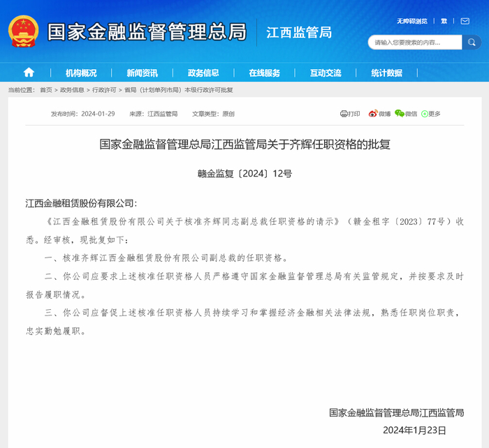Screen dimensions: 489x448
Task: Open the 新闻资讯 menu
Action: 143,73
